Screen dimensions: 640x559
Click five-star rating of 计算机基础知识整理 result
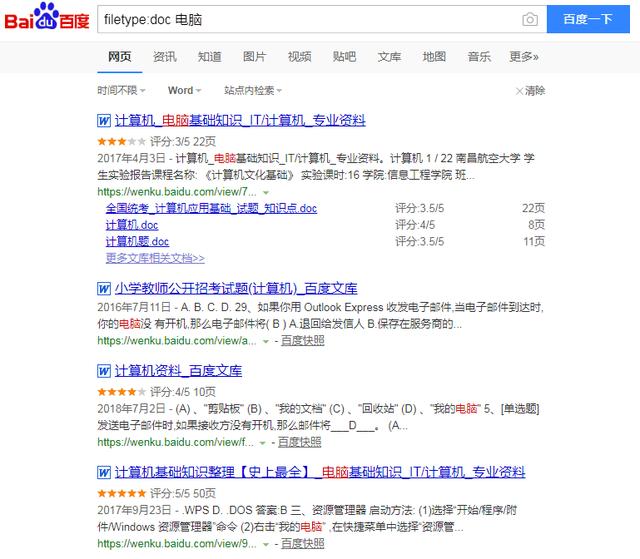click(x=121, y=493)
